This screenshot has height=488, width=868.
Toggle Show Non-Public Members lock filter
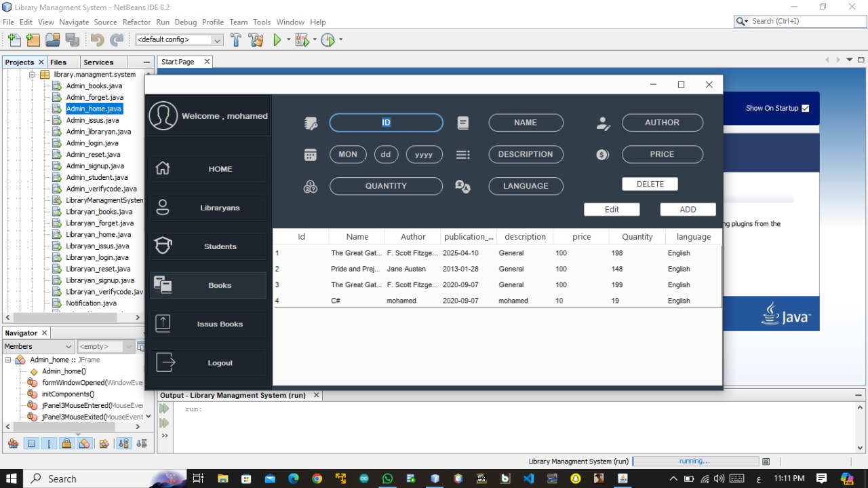(66, 443)
